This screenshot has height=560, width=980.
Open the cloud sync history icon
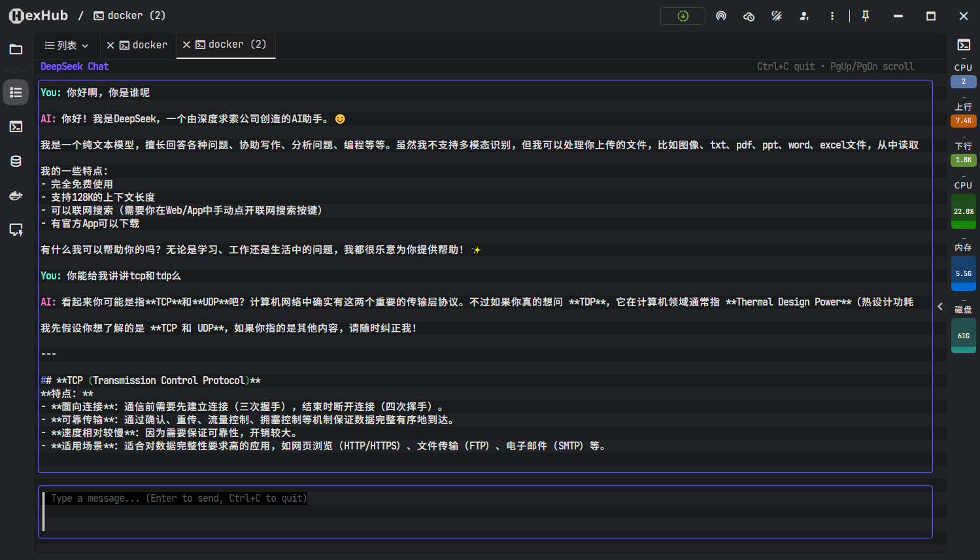point(749,16)
